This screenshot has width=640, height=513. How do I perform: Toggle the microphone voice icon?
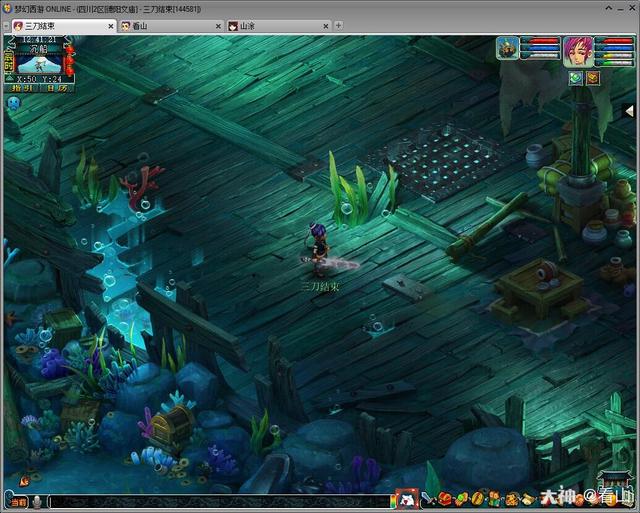[37, 502]
